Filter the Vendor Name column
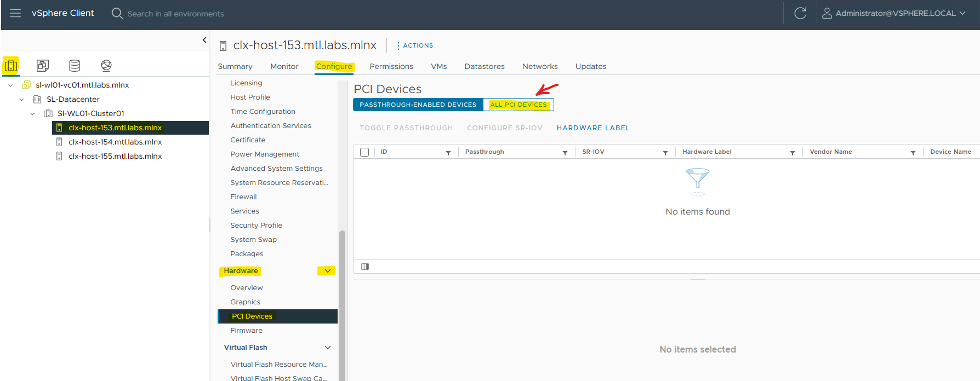The height and width of the screenshot is (381, 980). [x=913, y=153]
